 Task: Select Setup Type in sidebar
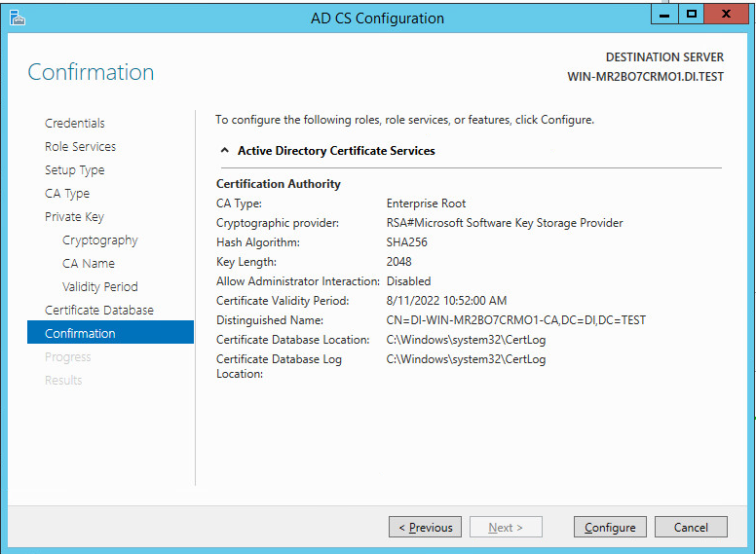[x=74, y=170]
